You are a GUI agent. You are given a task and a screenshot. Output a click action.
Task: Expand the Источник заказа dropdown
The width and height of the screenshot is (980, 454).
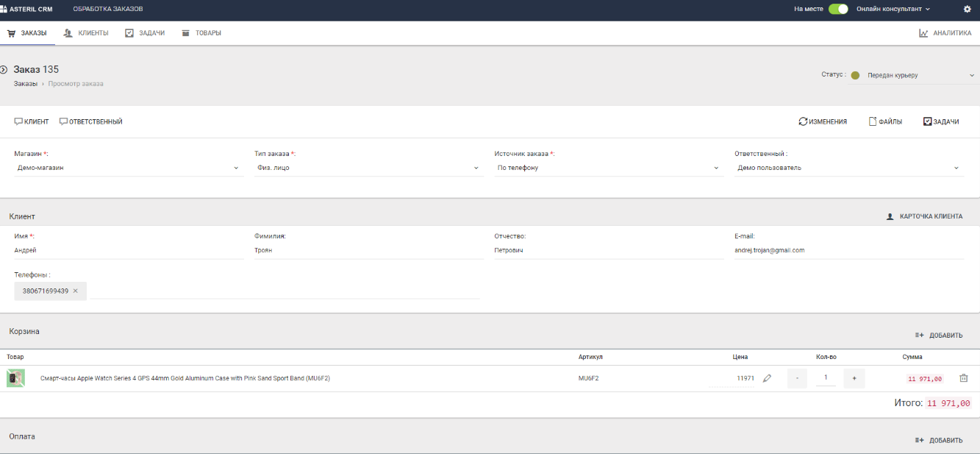[x=609, y=168]
